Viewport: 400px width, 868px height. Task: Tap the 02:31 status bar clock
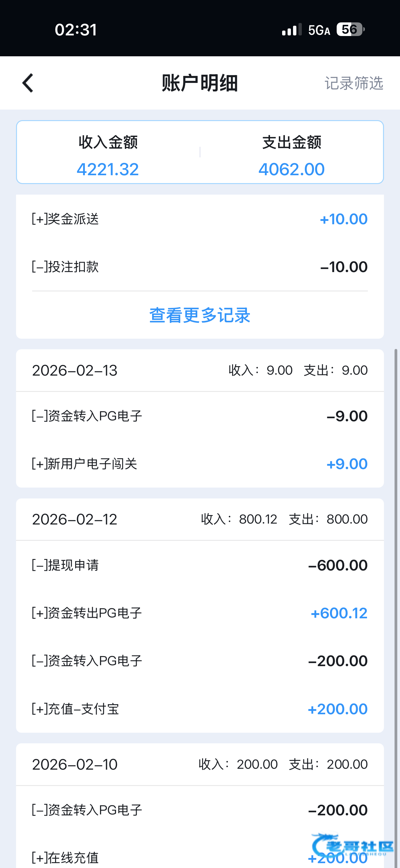pyautogui.click(x=76, y=30)
